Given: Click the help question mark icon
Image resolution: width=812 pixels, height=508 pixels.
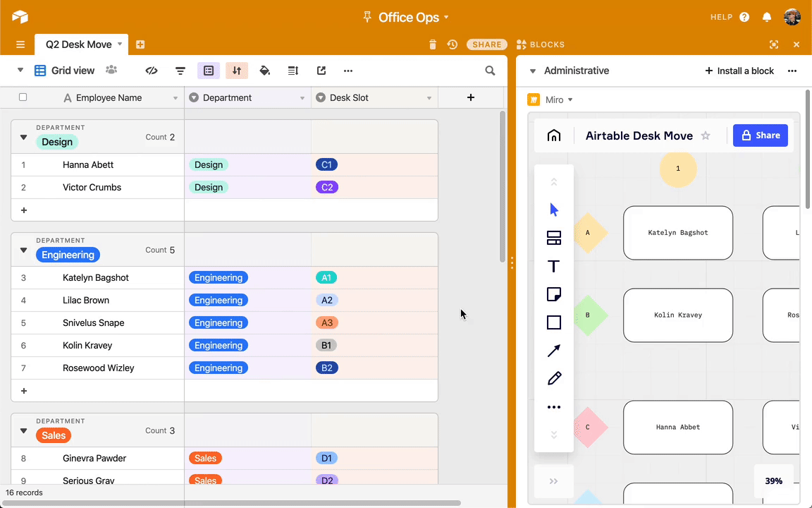Looking at the screenshot, I should pyautogui.click(x=744, y=17).
